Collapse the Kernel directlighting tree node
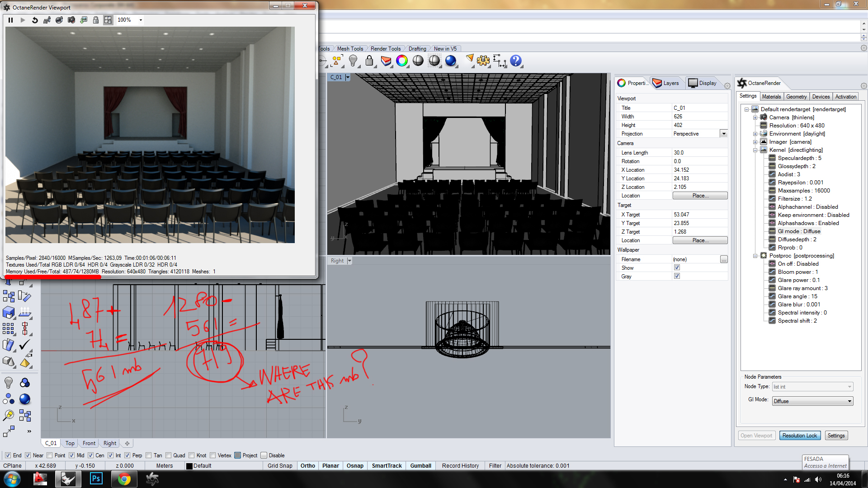 tap(755, 150)
